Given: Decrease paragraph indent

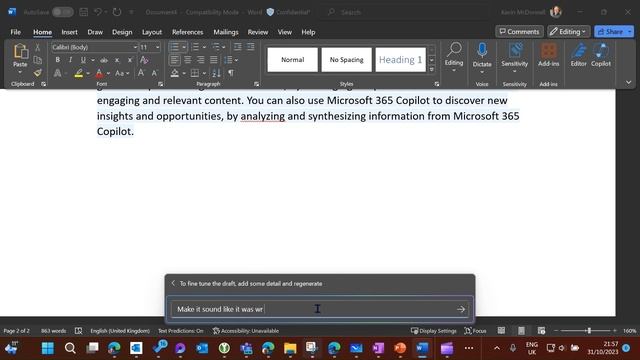Looking at the screenshot, I should [238, 47].
